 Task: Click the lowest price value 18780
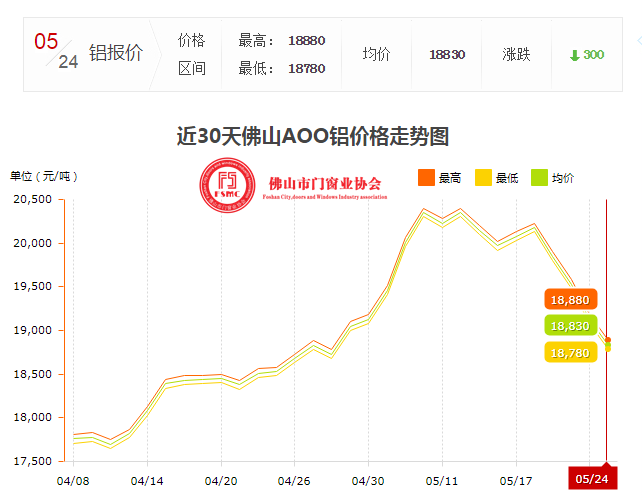coord(306,68)
